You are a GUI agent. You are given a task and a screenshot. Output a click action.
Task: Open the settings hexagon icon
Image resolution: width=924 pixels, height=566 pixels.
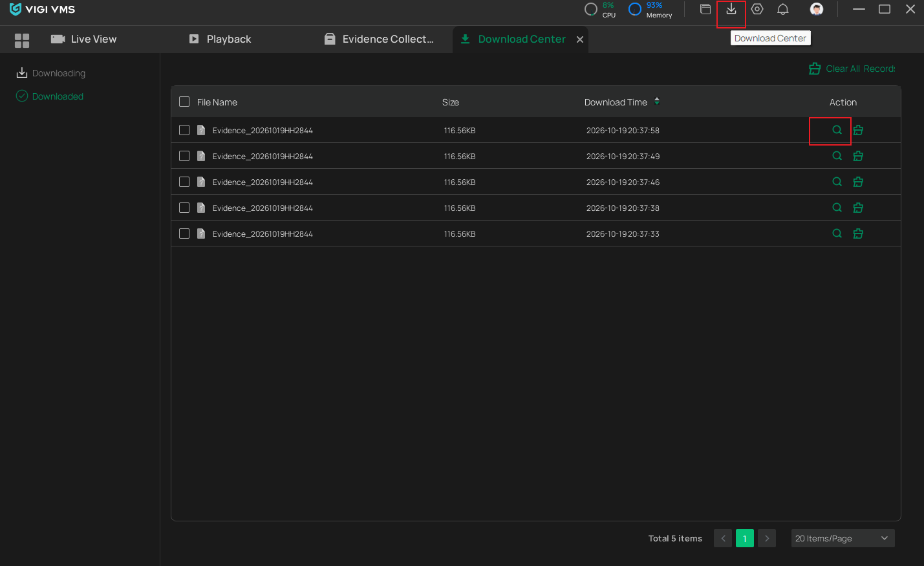coord(757,9)
